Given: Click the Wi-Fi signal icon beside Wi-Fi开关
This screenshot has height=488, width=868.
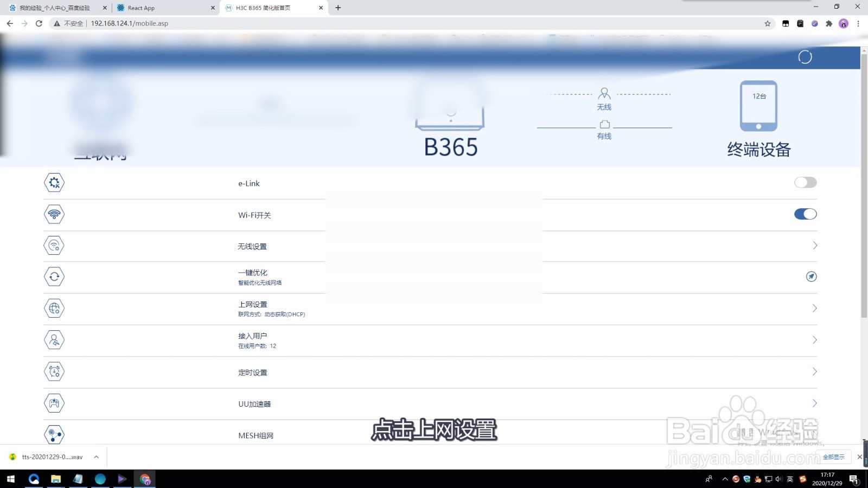Looking at the screenshot, I should click(x=54, y=214).
